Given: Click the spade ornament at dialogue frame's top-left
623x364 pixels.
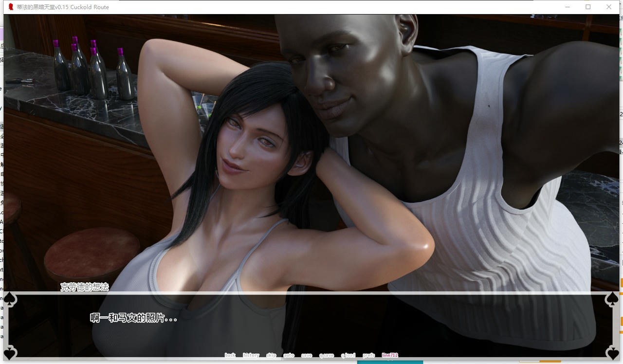Looking at the screenshot, I should pos(9,298).
